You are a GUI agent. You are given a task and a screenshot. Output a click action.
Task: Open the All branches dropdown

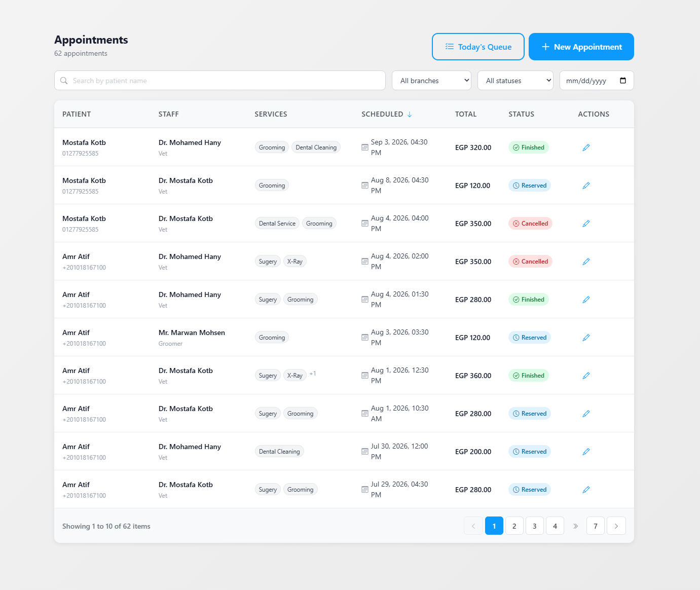coord(431,81)
